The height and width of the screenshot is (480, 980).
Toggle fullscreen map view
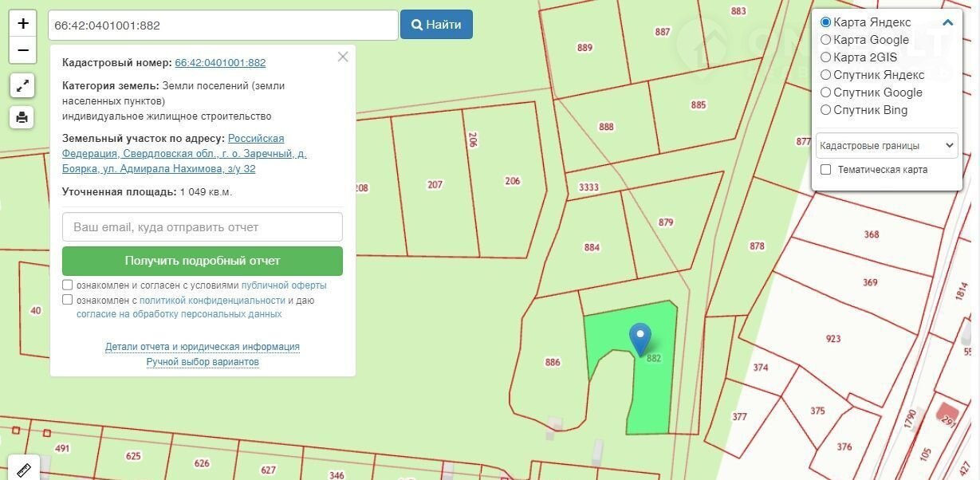[x=22, y=85]
